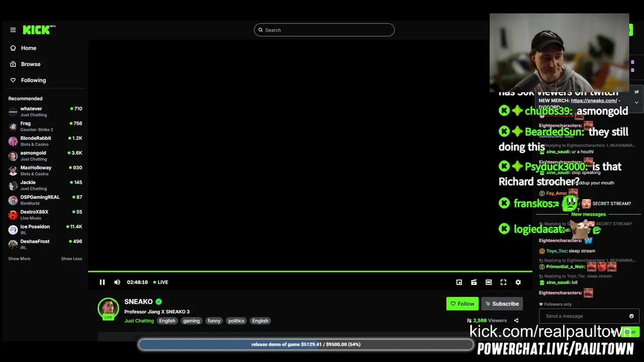Click the Fay_Amo username in chat
The image size is (644, 362).
pyautogui.click(x=556, y=193)
